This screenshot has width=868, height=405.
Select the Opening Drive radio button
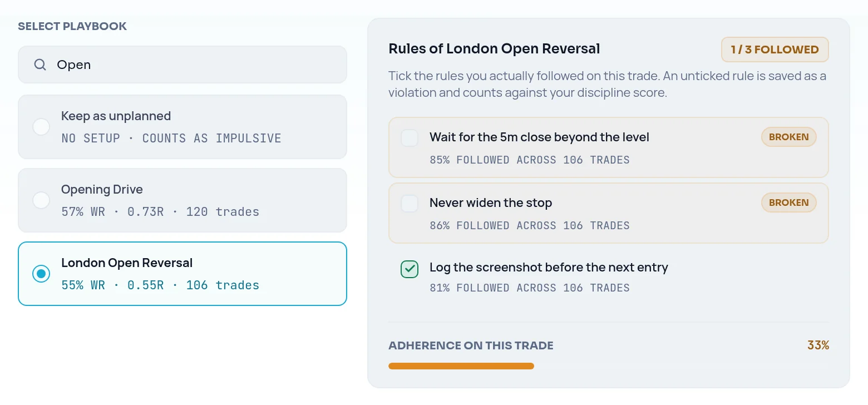(x=41, y=200)
